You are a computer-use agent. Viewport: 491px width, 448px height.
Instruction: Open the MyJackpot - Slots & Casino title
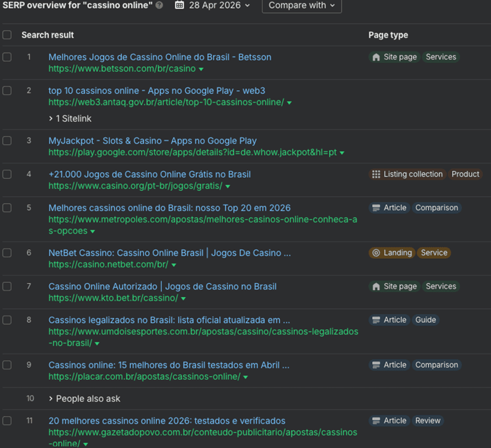(152, 141)
